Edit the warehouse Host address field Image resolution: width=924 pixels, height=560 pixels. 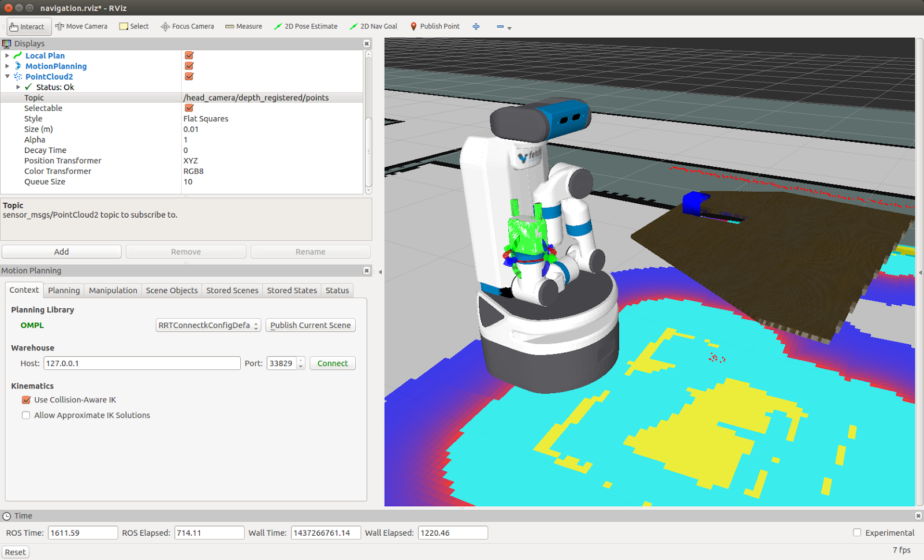141,363
